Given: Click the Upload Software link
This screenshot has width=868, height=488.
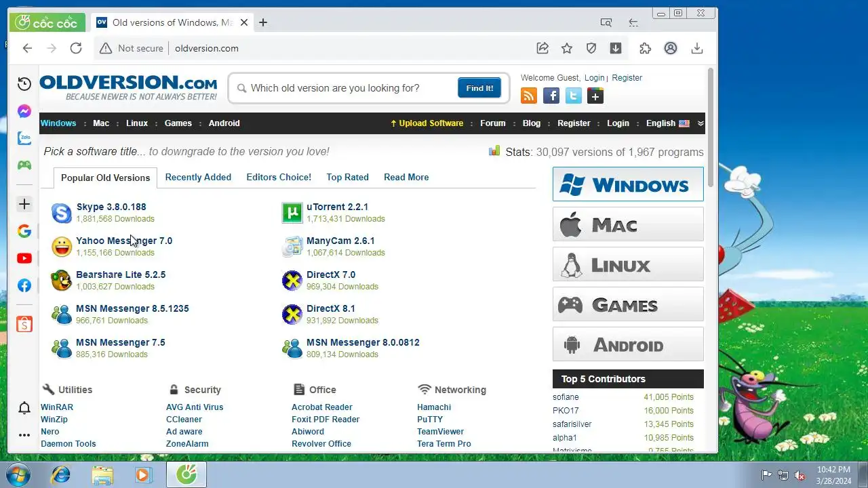Looking at the screenshot, I should coord(427,123).
